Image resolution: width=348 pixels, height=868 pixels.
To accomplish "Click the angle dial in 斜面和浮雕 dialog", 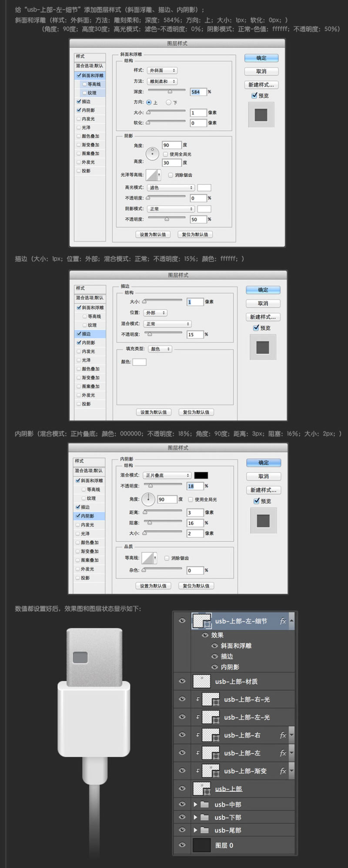I will click(152, 153).
